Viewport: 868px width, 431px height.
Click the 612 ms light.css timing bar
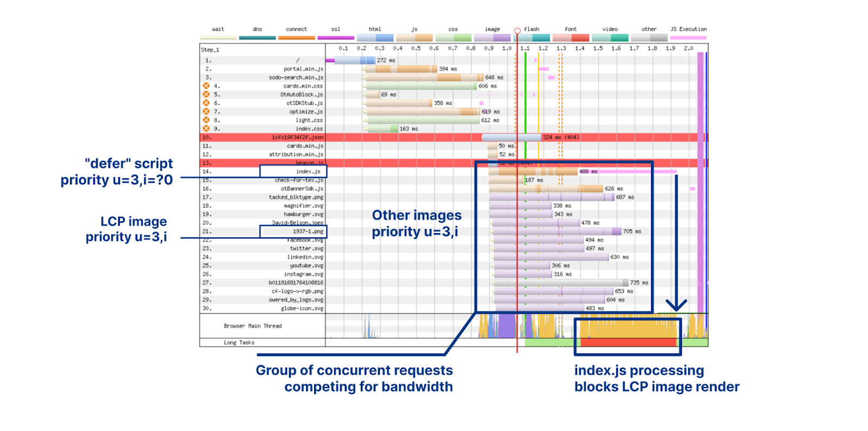coord(421,120)
